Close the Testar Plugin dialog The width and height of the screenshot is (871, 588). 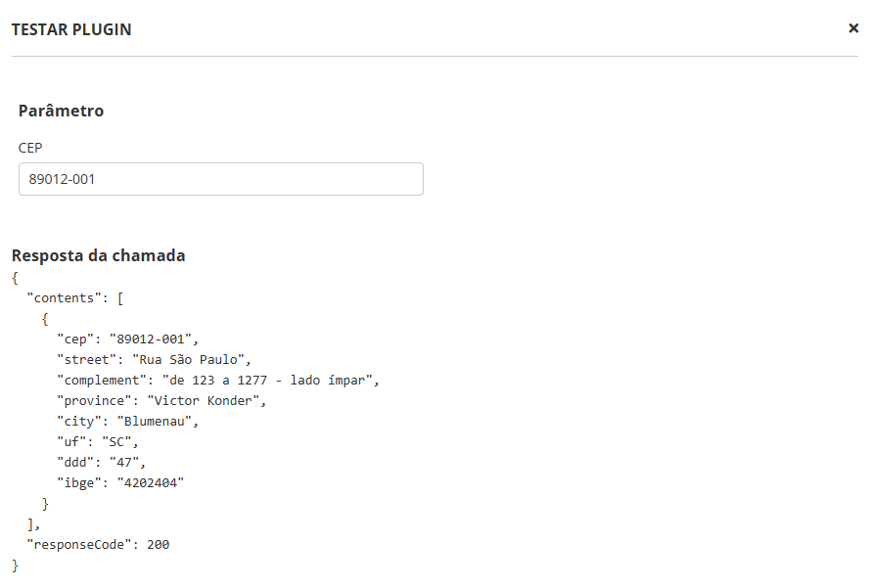[x=852, y=28]
